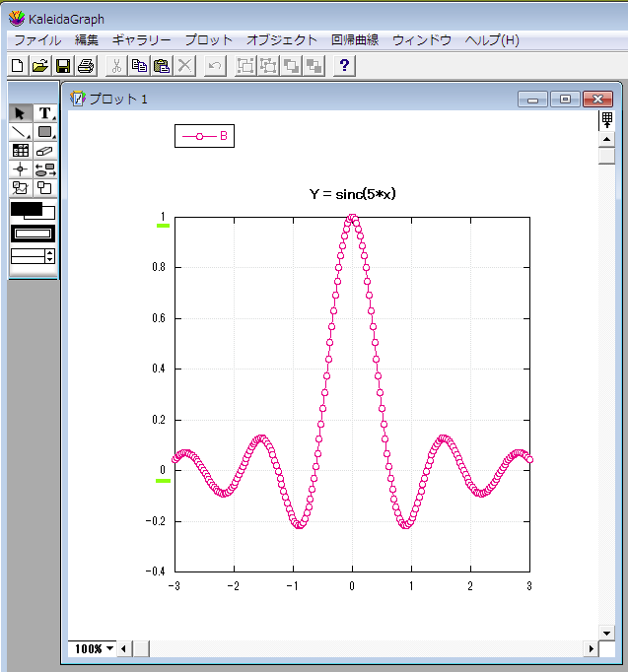Select the Data selection tool
The width and height of the screenshot is (628, 672).
[21, 188]
